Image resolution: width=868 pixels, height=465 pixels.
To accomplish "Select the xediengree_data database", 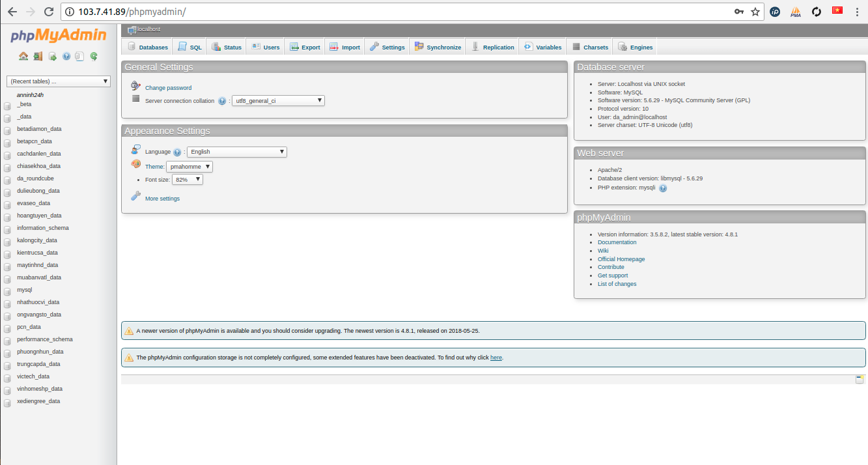I will (38, 401).
